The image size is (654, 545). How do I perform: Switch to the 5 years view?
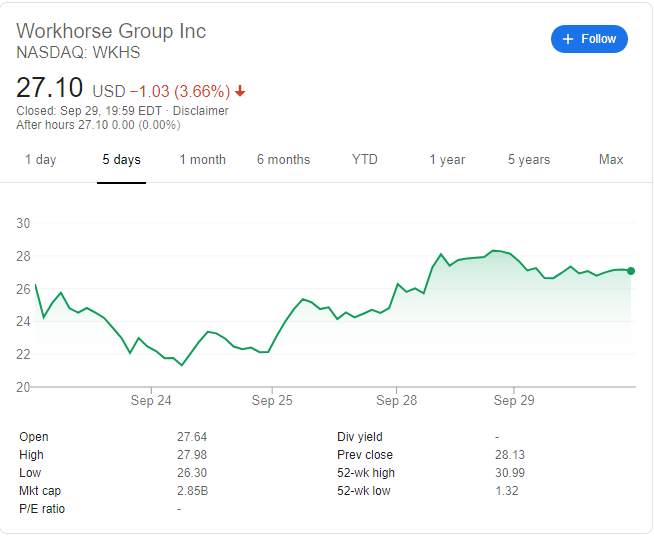pos(528,160)
